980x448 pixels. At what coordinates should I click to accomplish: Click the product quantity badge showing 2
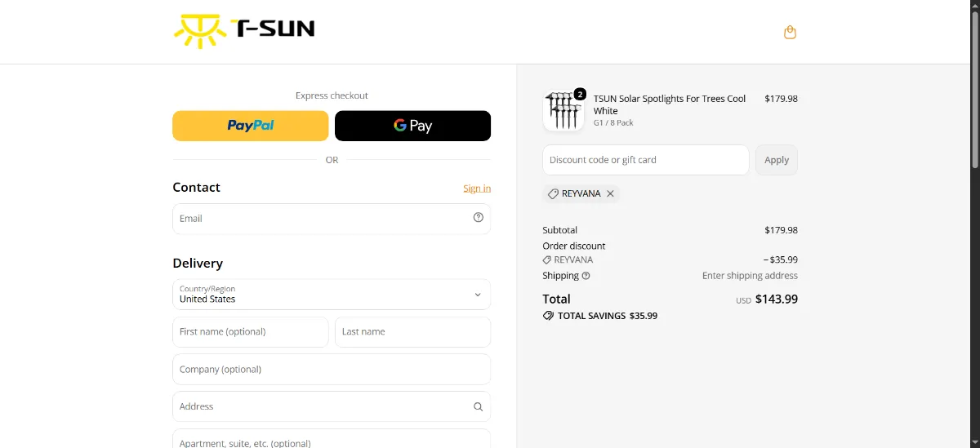[x=580, y=94]
